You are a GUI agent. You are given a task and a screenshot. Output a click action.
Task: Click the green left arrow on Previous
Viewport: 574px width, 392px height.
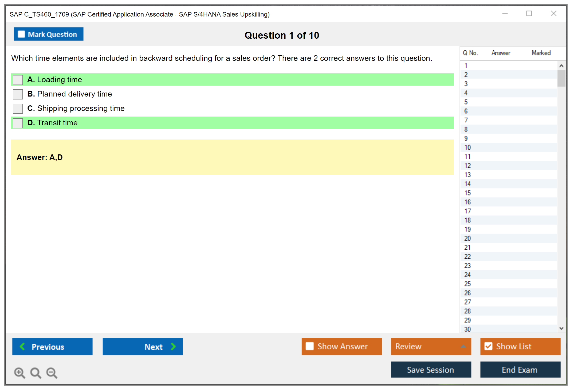pos(22,346)
